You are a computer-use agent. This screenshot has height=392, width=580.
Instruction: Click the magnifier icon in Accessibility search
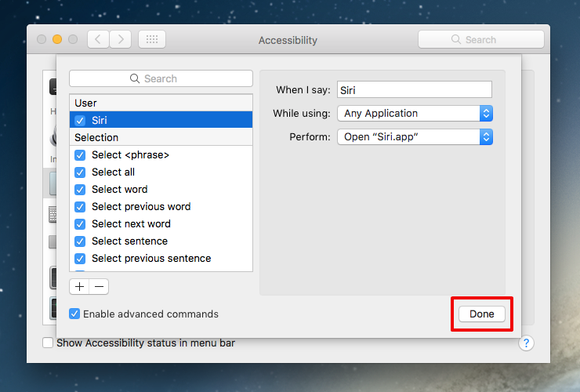coord(456,39)
